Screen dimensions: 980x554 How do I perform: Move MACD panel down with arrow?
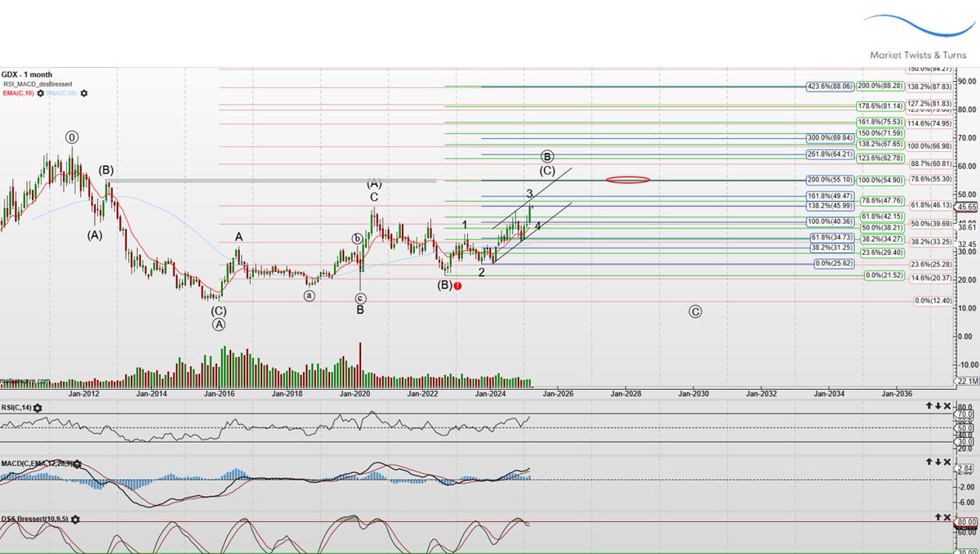pos(938,462)
